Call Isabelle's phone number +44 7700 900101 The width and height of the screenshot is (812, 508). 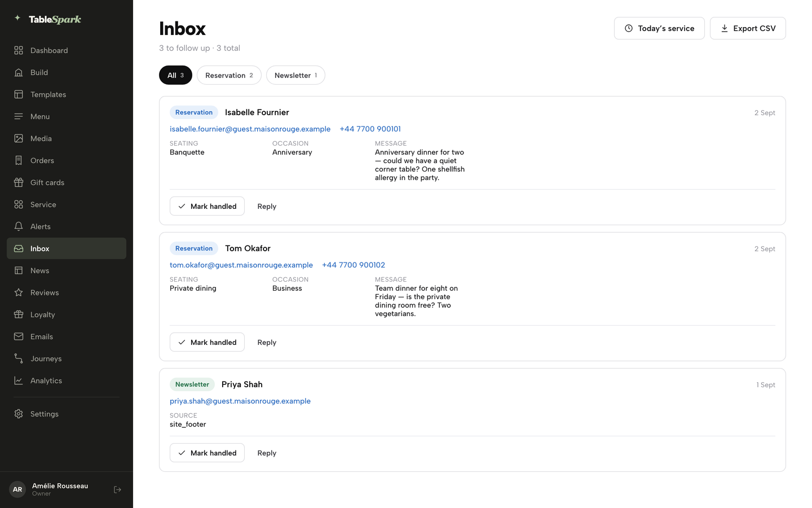[x=370, y=129]
